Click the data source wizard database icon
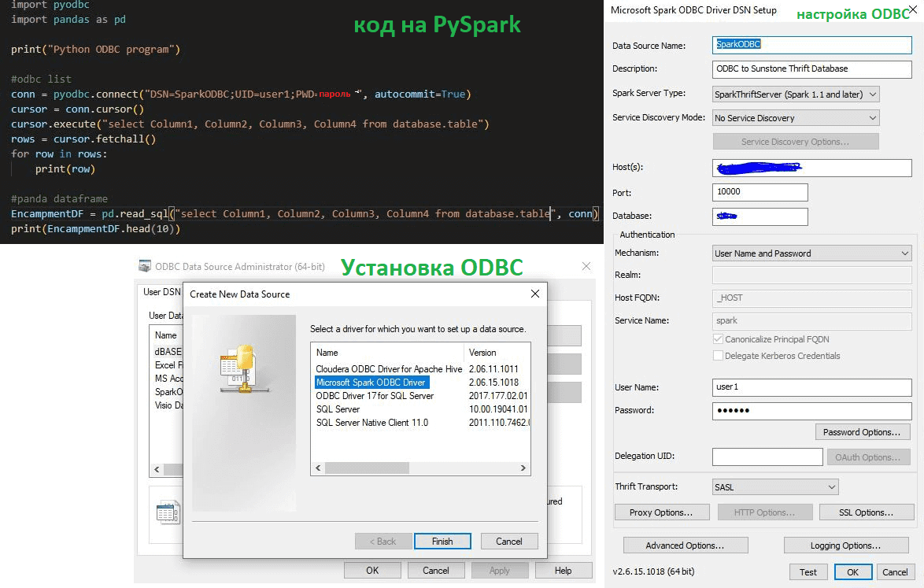 (240, 366)
